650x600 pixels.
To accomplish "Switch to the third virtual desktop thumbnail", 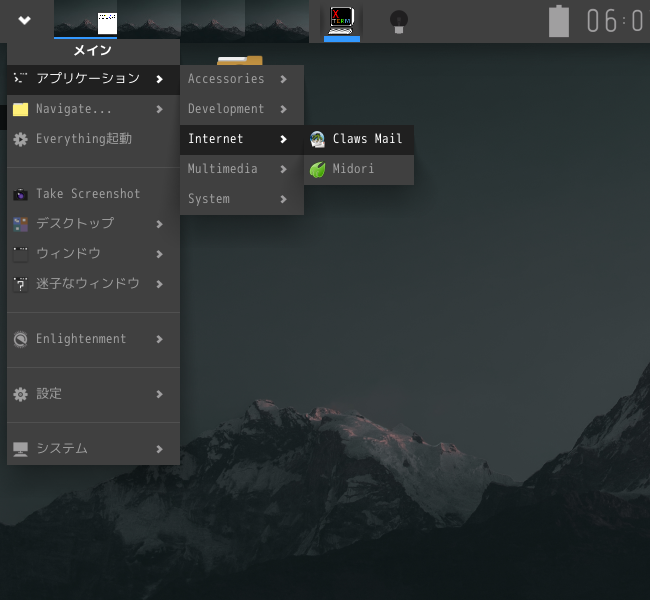I will point(213,20).
